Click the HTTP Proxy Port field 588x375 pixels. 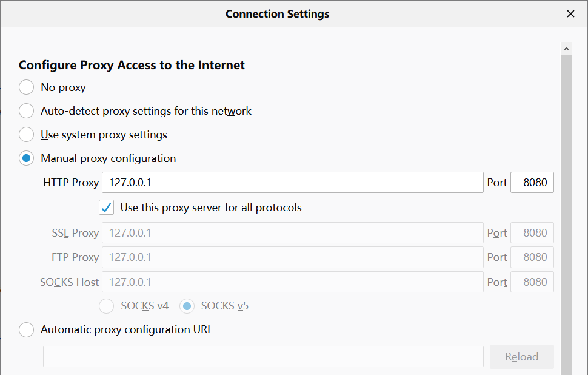pos(532,183)
